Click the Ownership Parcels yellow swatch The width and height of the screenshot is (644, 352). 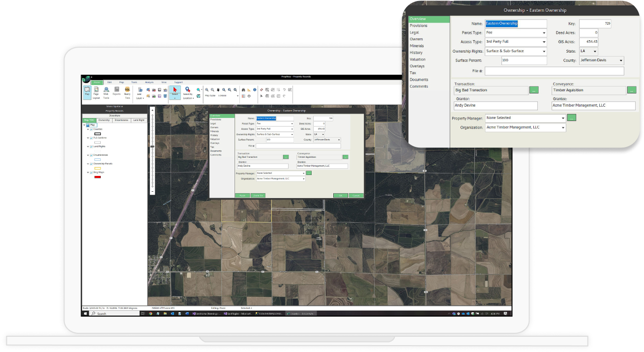point(97,168)
